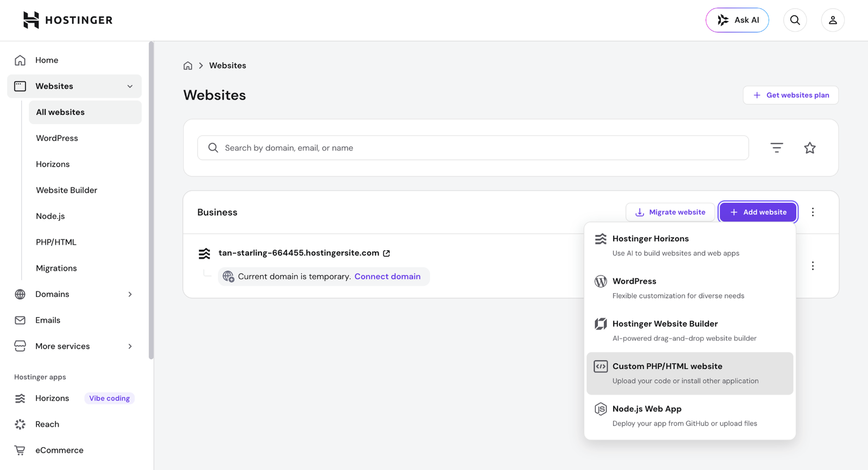Click the Ask AI button
This screenshot has height=470, width=868.
pyautogui.click(x=737, y=20)
